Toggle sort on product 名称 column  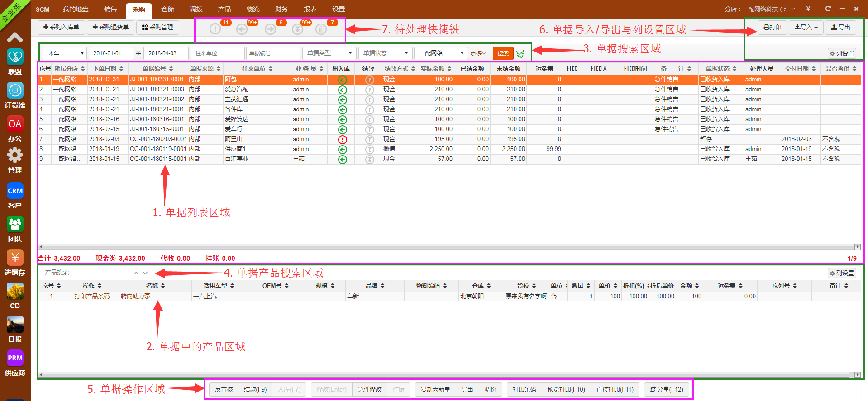click(155, 286)
